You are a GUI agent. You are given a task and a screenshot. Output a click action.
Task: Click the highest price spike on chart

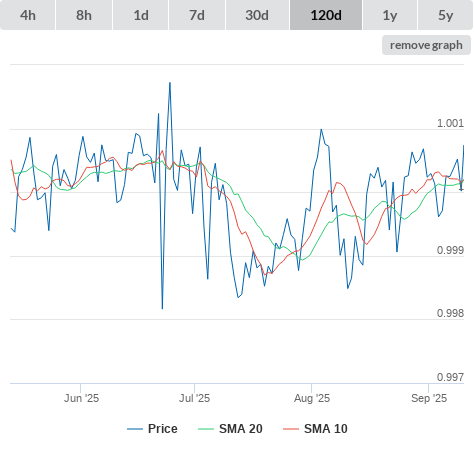170,83
